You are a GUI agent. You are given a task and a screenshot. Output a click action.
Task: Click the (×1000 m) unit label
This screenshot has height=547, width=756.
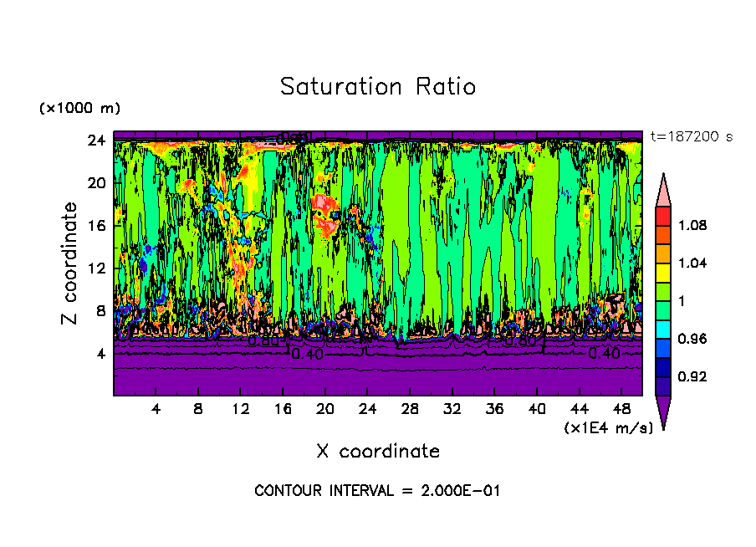point(79,108)
